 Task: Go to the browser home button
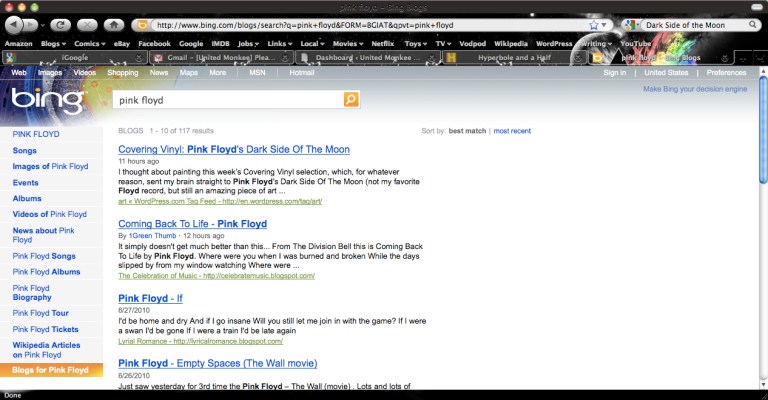[x=115, y=24]
